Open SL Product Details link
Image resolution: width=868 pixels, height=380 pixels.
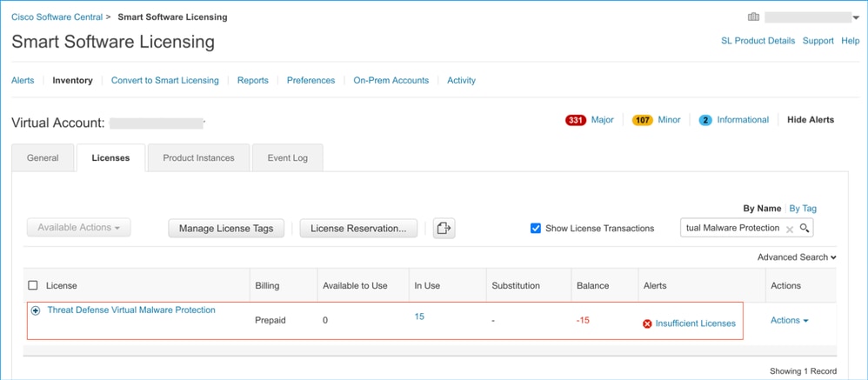(x=758, y=41)
